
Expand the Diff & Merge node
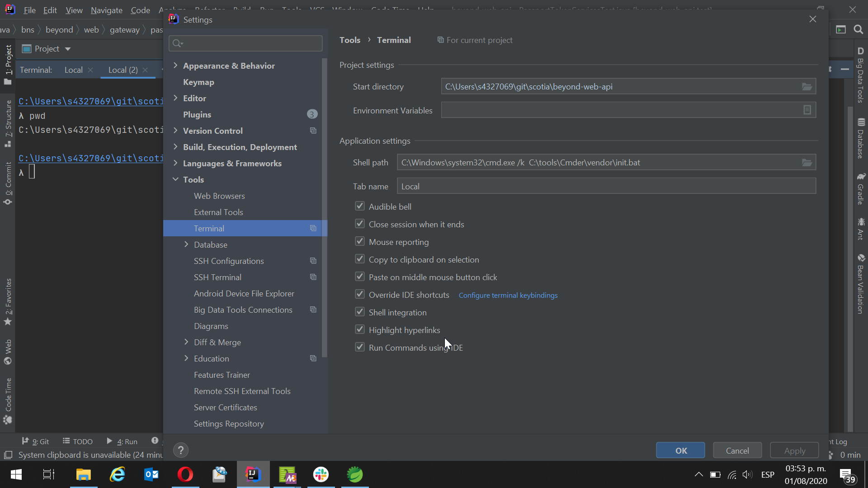coord(186,342)
